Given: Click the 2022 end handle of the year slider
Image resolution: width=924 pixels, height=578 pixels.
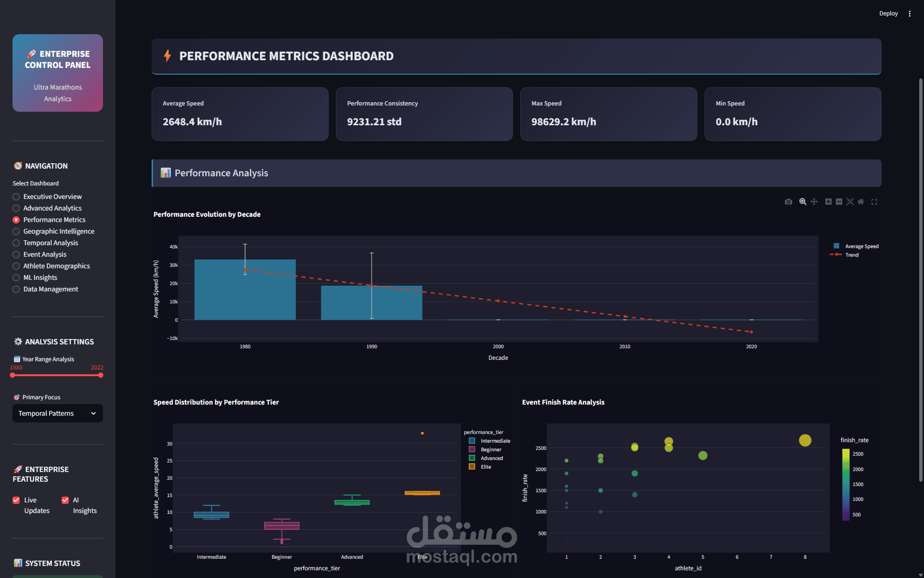Looking at the screenshot, I should click(101, 375).
